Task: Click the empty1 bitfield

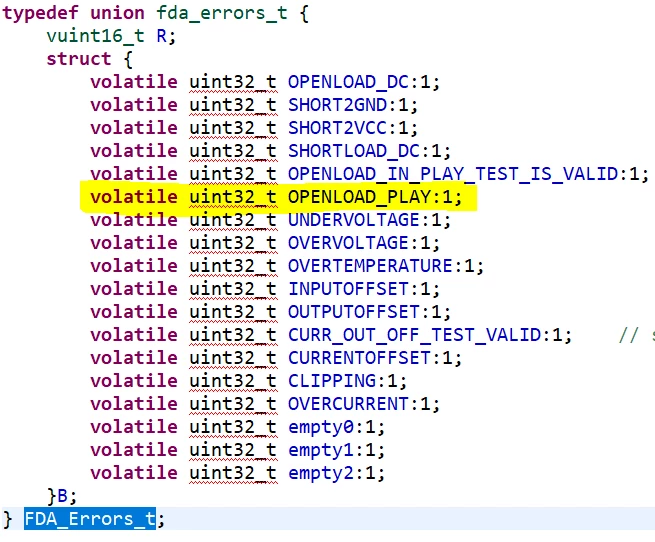Action: (x=321, y=450)
